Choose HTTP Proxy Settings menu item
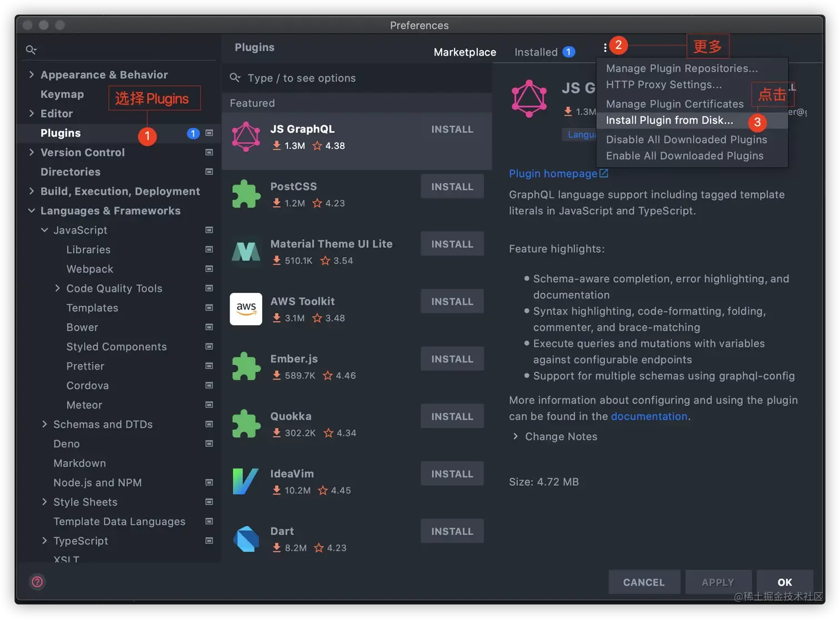The width and height of the screenshot is (840, 619). click(692, 84)
